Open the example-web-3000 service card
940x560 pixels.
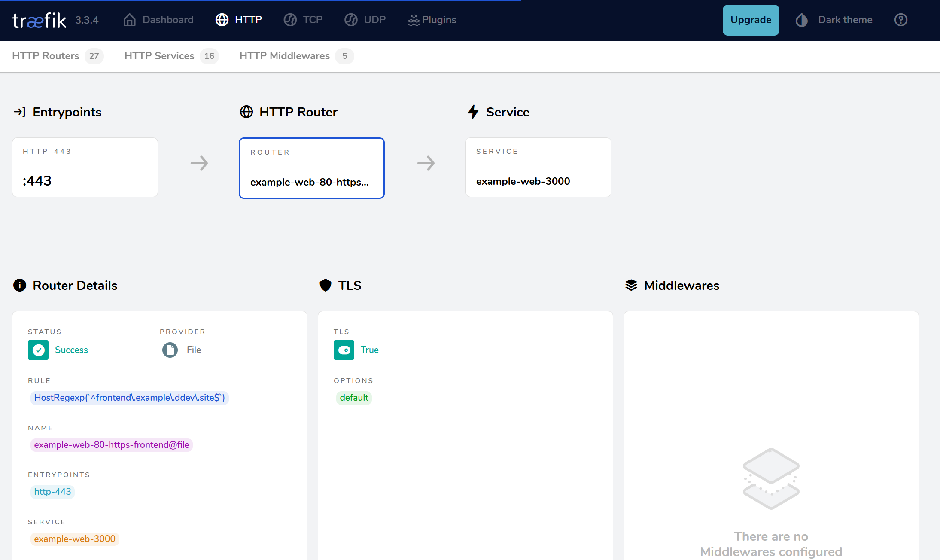point(538,167)
